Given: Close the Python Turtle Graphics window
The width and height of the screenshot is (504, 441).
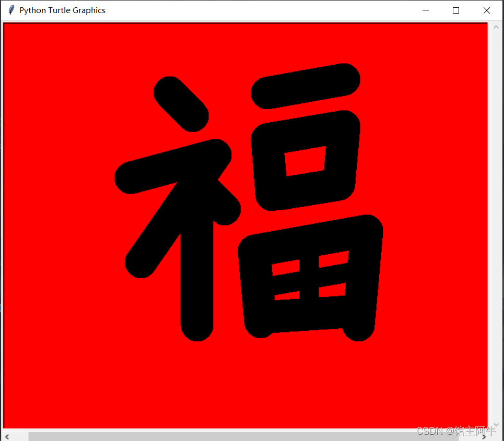Looking at the screenshot, I should click(x=486, y=10).
